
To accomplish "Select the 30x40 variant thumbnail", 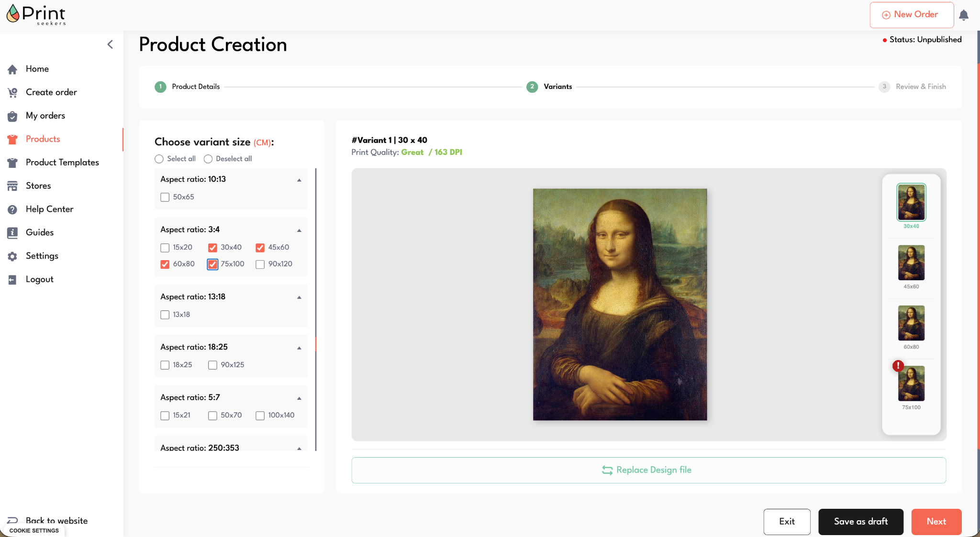I will tap(911, 202).
